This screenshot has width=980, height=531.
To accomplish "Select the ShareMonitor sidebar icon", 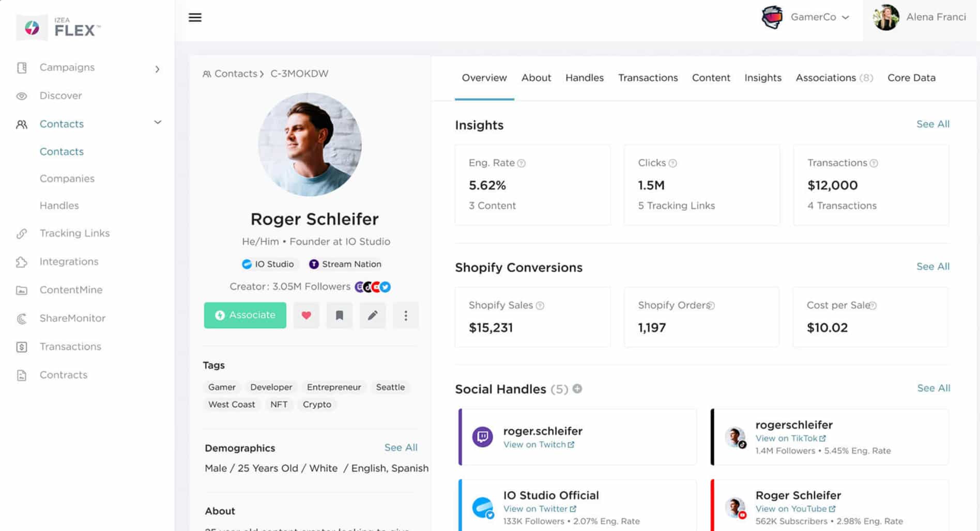I will 21,318.
